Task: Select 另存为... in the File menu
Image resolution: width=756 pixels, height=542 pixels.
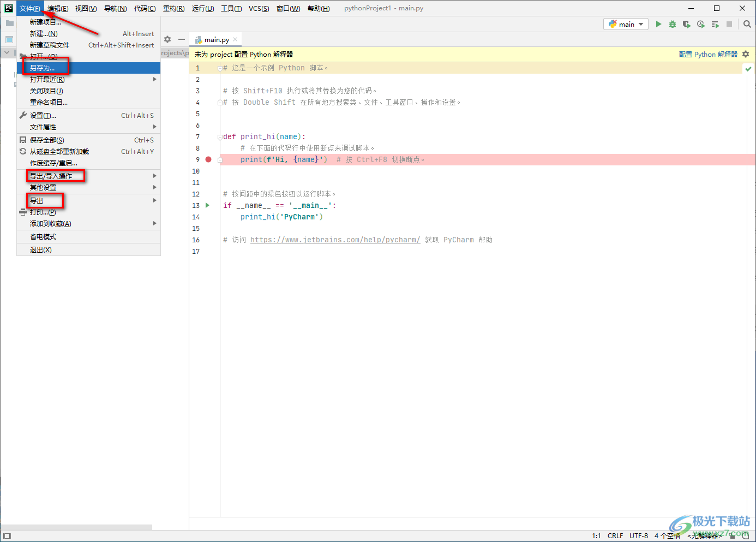Action: tap(88, 68)
